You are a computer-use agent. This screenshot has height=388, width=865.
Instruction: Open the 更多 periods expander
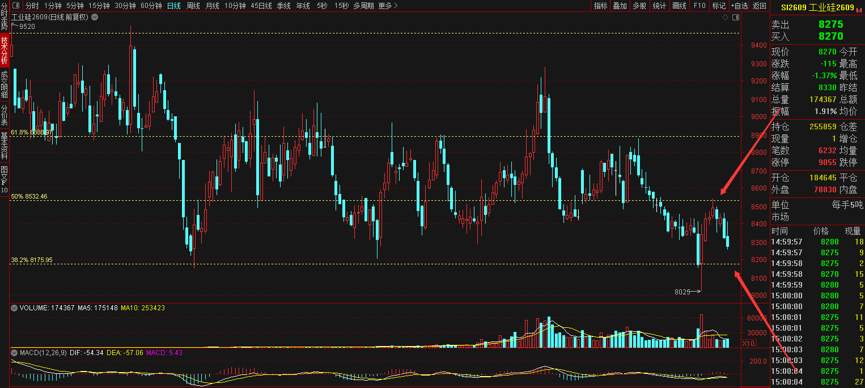(x=388, y=6)
